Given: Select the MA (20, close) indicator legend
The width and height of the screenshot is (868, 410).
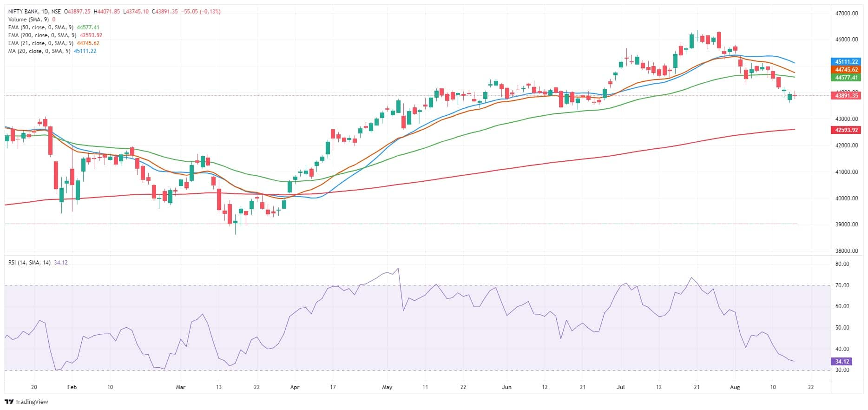Looking at the screenshot, I should coord(39,51).
